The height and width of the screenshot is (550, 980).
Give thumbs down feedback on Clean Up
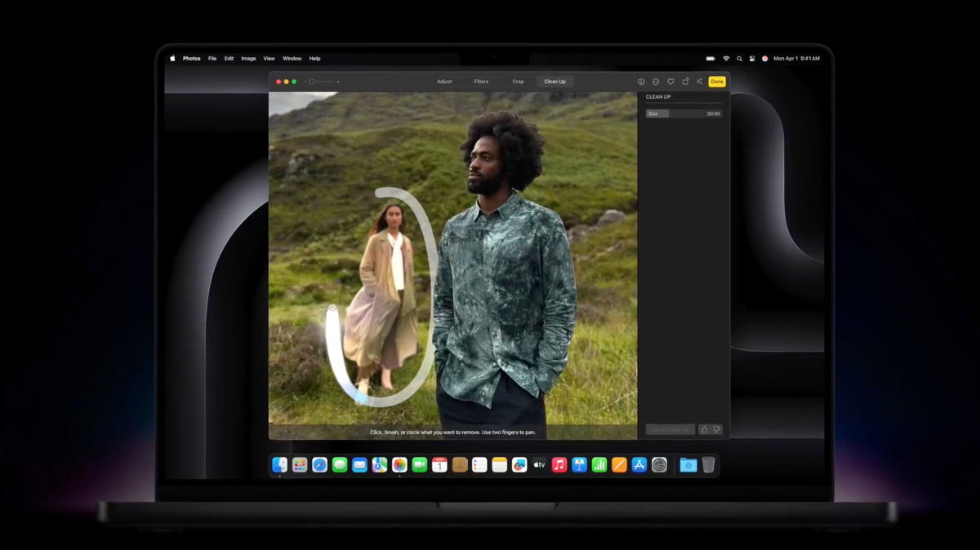coord(716,428)
